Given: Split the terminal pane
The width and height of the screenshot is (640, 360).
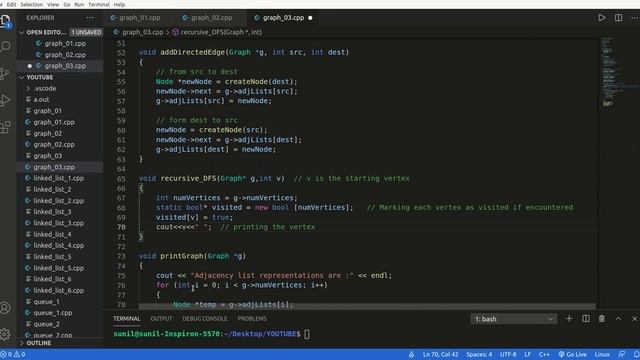Looking at the screenshot, I should pos(586,319).
